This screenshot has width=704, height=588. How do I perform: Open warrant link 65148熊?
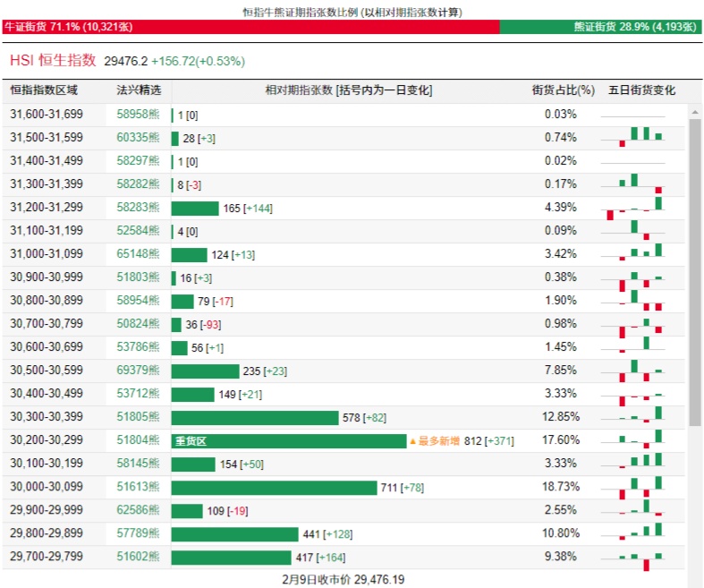coord(138,254)
